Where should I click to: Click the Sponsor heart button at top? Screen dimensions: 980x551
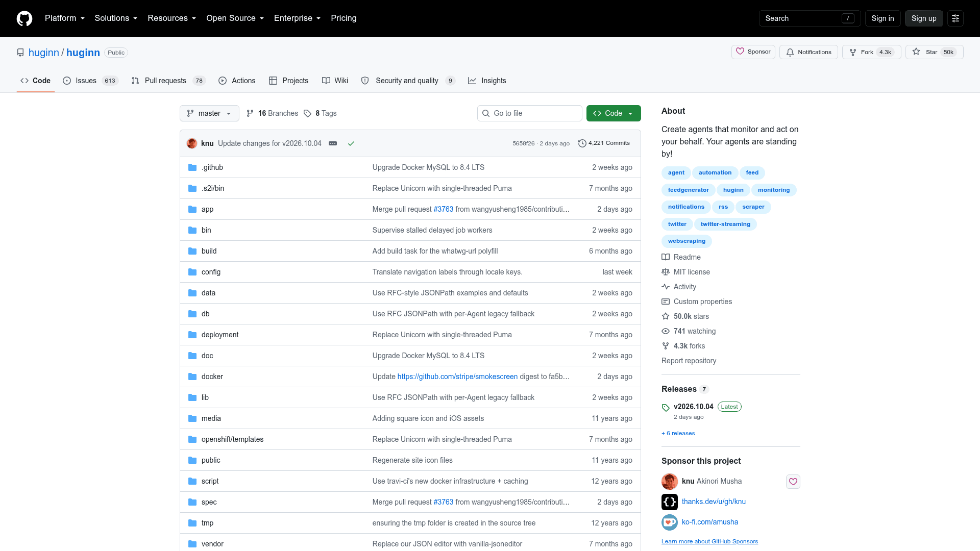coord(753,52)
